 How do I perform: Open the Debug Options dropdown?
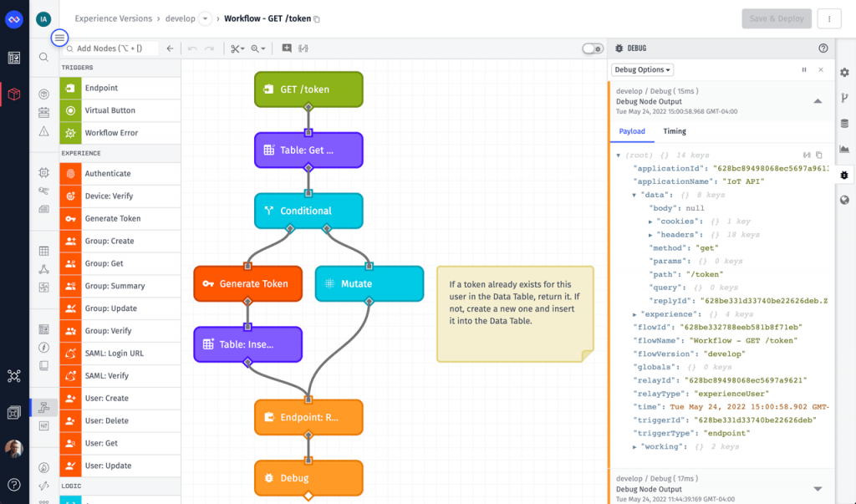point(643,70)
